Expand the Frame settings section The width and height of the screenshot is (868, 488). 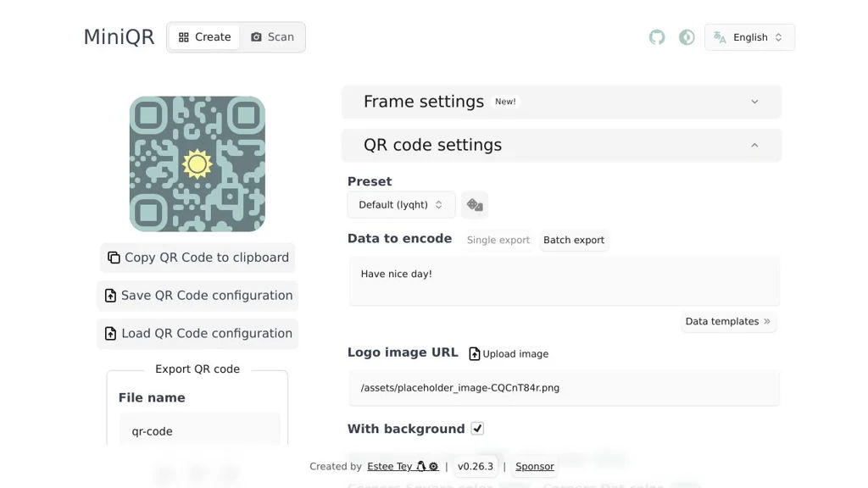pos(561,102)
